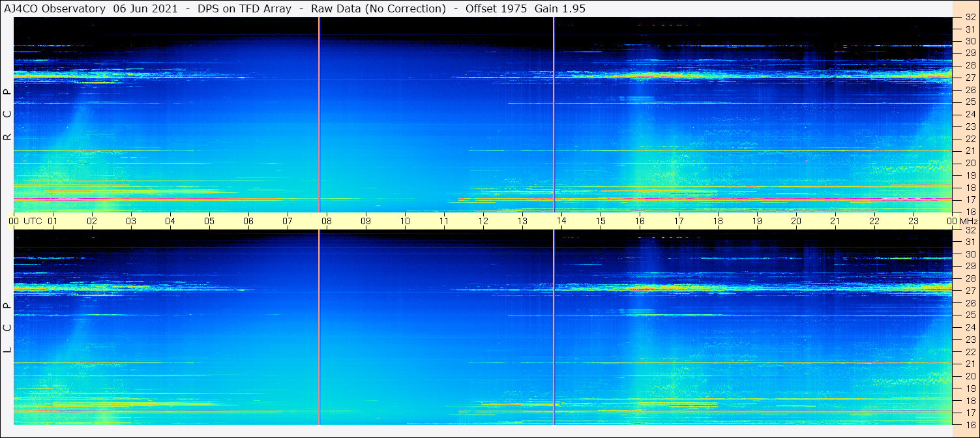Select hour 14 on the time axis
This screenshot has height=438, width=980.
coord(561,221)
